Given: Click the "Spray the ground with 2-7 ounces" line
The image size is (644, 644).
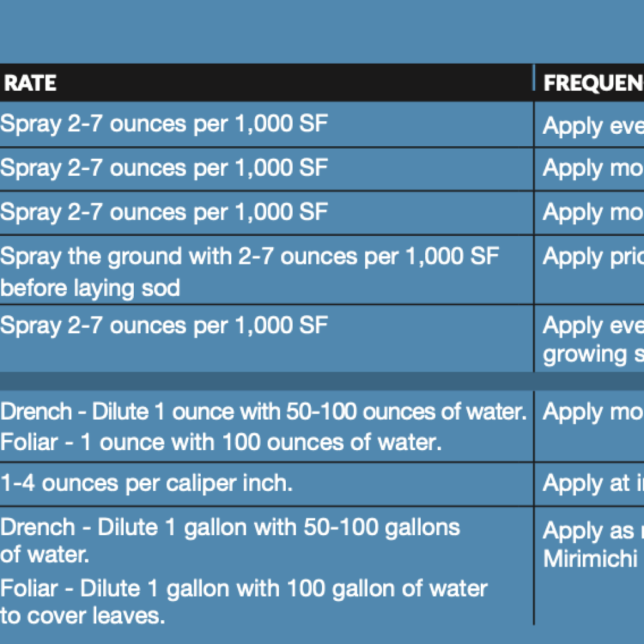Looking at the screenshot, I should pos(249,256).
